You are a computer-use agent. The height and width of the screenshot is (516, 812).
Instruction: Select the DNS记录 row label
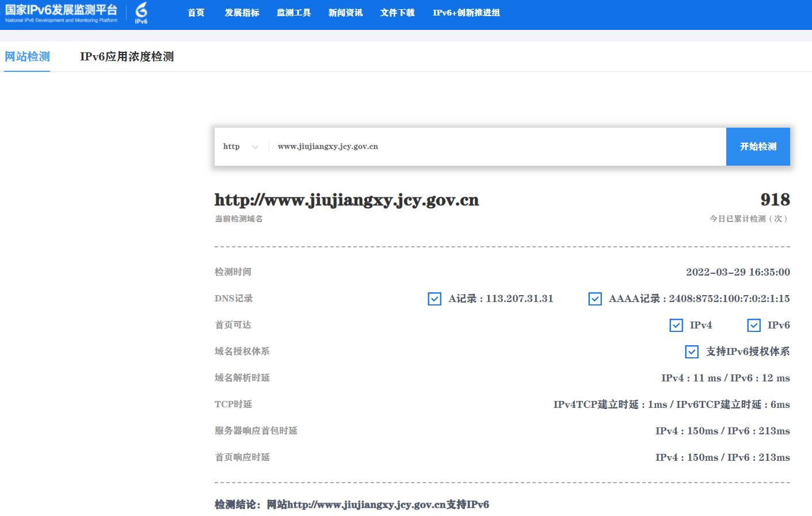click(x=234, y=299)
